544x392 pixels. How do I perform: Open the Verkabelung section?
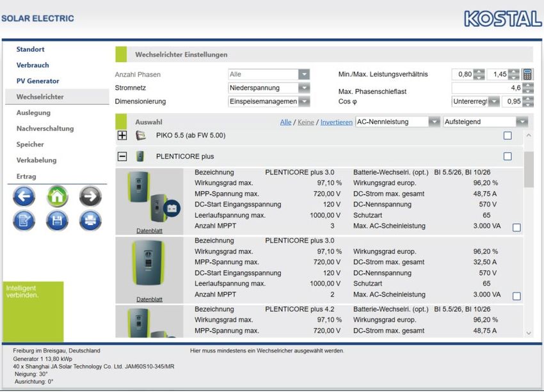point(36,160)
